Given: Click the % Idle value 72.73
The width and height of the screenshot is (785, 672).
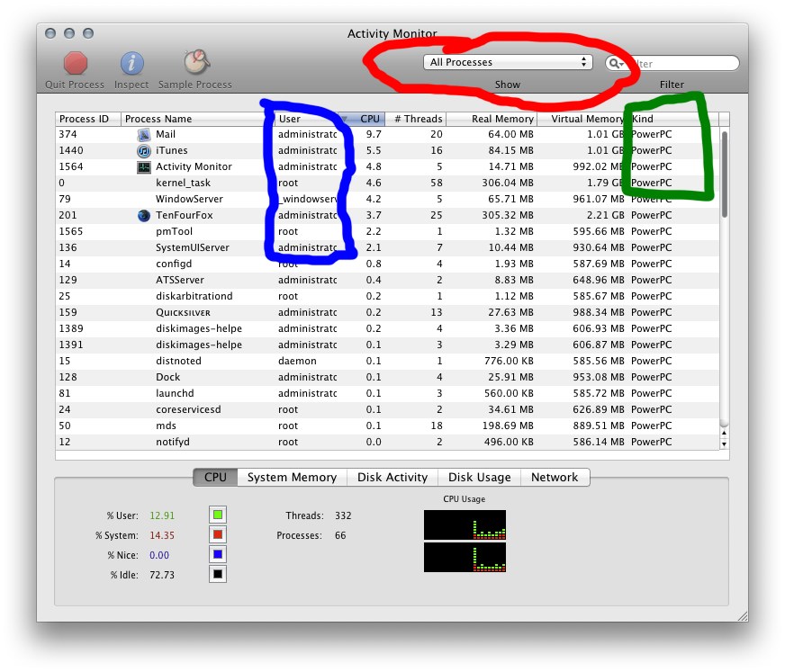Looking at the screenshot, I should 162,575.
